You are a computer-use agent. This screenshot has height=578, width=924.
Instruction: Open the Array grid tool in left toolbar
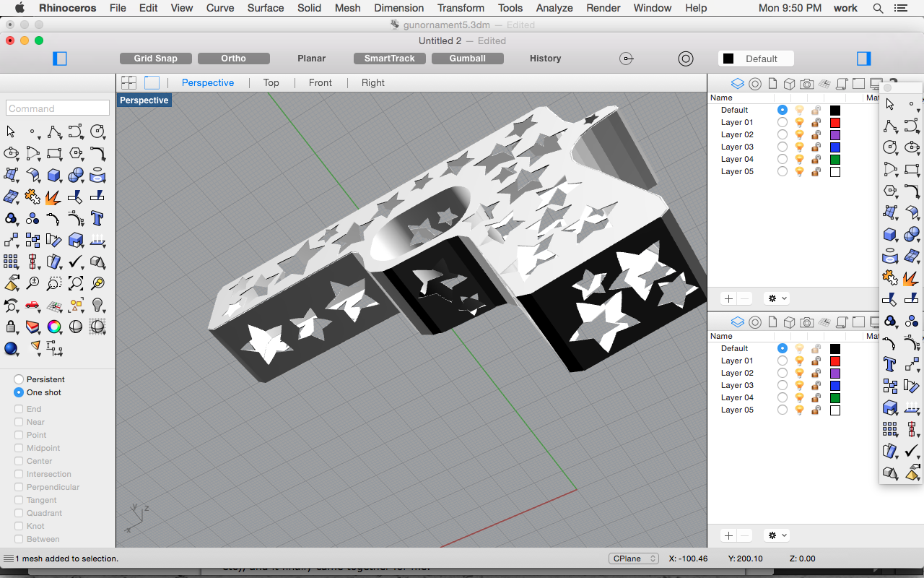click(x=11, y=262)
